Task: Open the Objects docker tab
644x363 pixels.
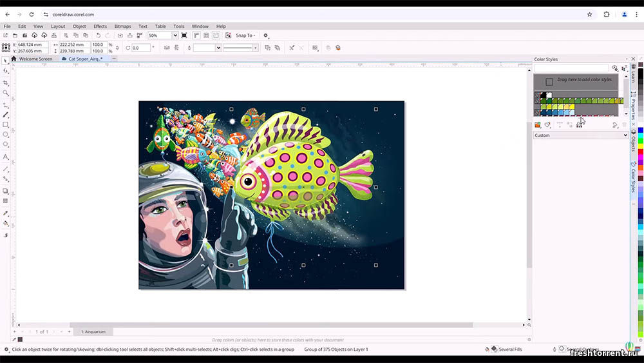Action: 633,141
